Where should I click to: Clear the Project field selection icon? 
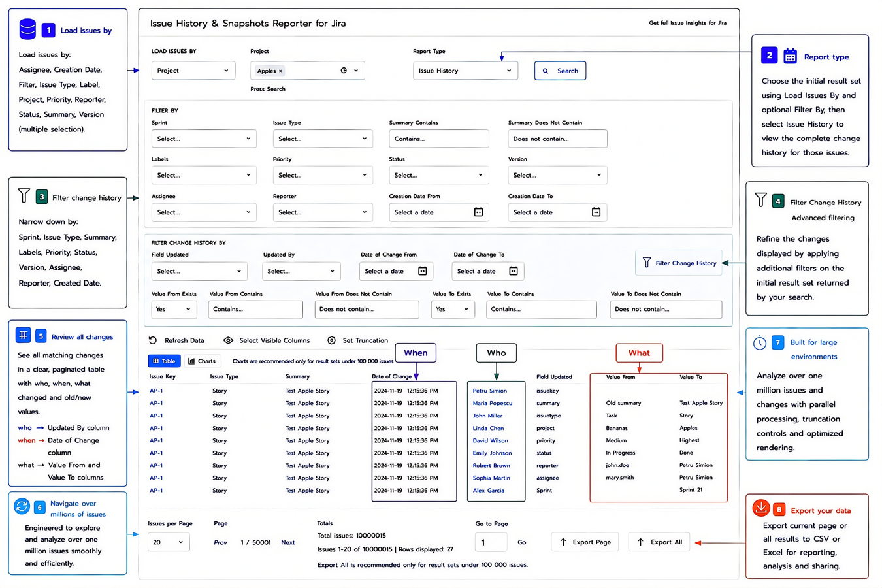344,71
